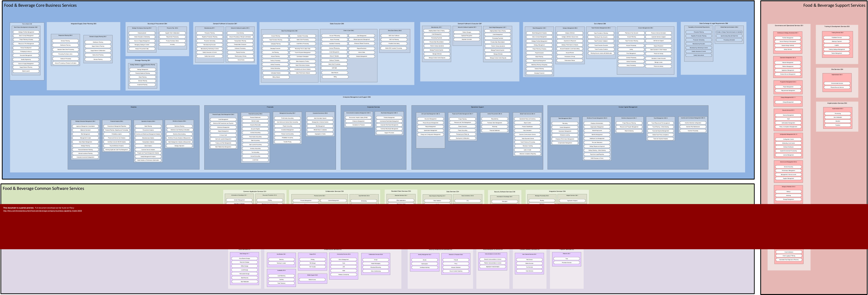Click the 'Analytics' section heading
Image resolution: width=868 pixels, height=295 pixels.
(x=133, y=107)
